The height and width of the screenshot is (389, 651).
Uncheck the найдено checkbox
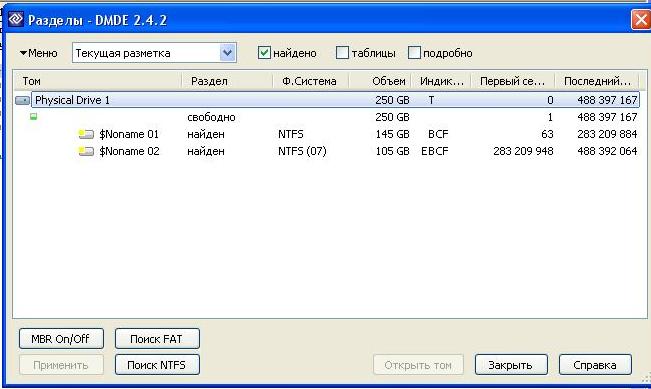[x=264, y=53]
